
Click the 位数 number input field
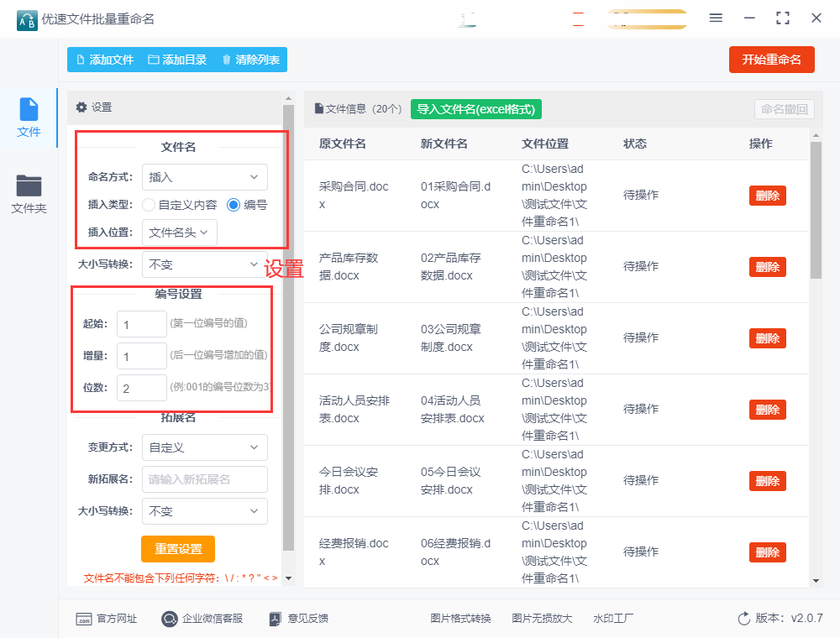141,388
